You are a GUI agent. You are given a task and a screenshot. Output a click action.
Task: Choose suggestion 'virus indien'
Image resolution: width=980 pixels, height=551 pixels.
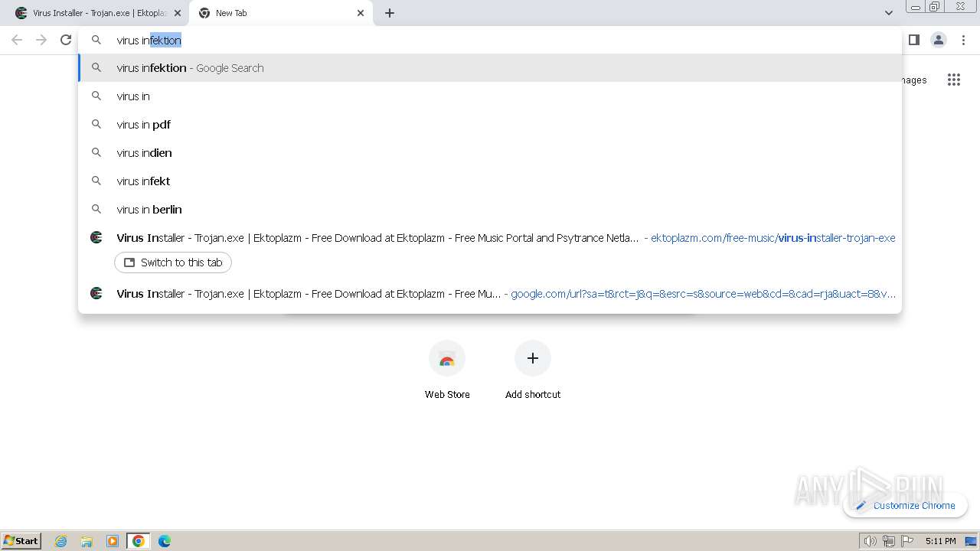490,153
